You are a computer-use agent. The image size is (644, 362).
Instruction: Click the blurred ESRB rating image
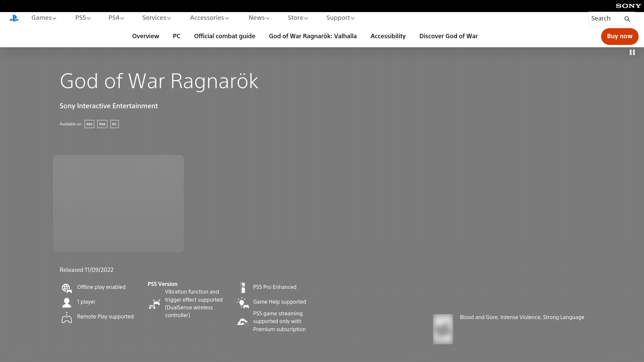click(x=443, y=329)
